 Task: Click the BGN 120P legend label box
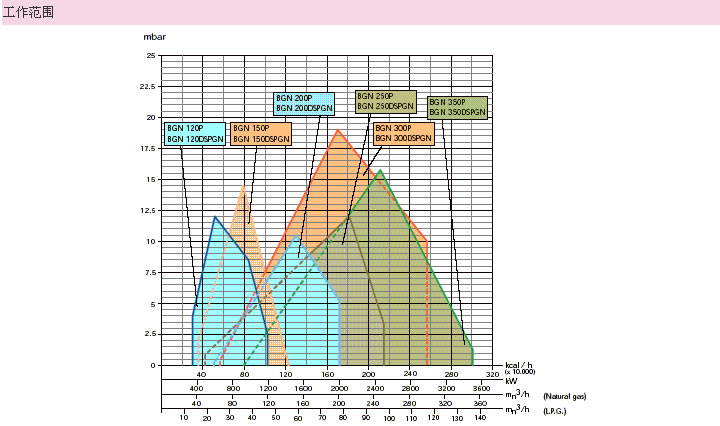point(196,134)
